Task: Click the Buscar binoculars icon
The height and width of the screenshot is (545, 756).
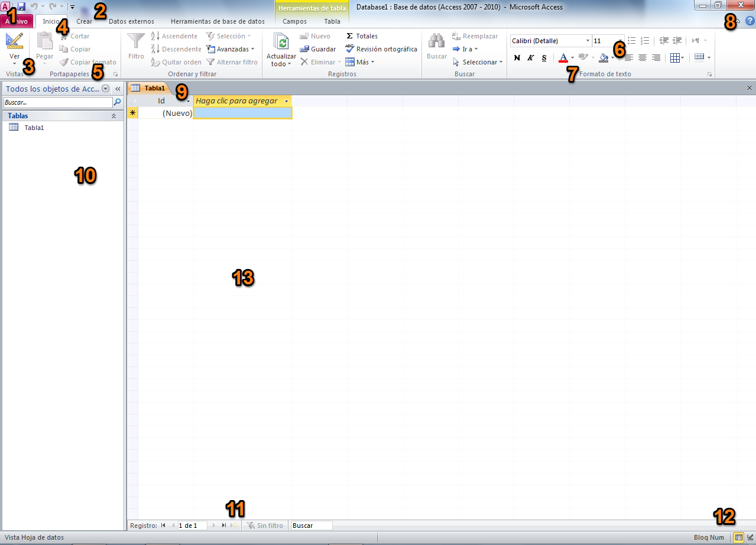Action: coord(437,41)
